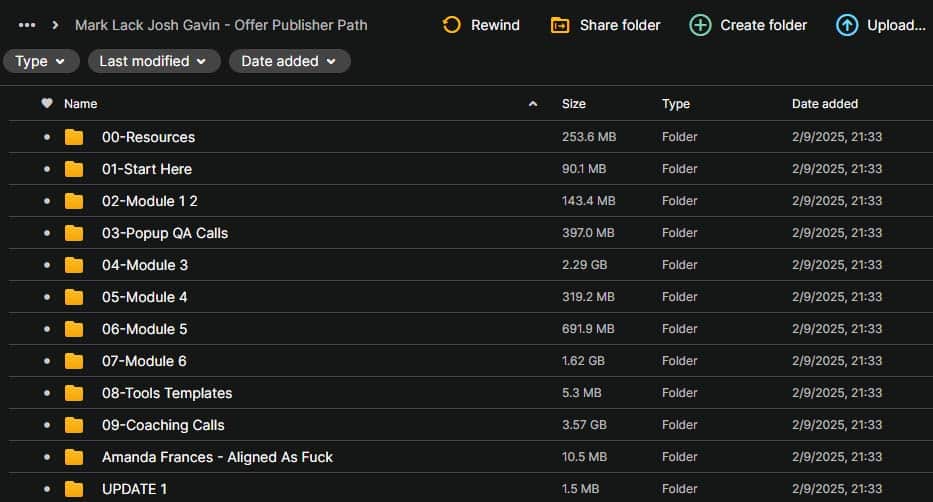The width and height of the screenshot is (933, 502).
Task: Click the UPDATE 1 folder icon
Action: point(74,489)
